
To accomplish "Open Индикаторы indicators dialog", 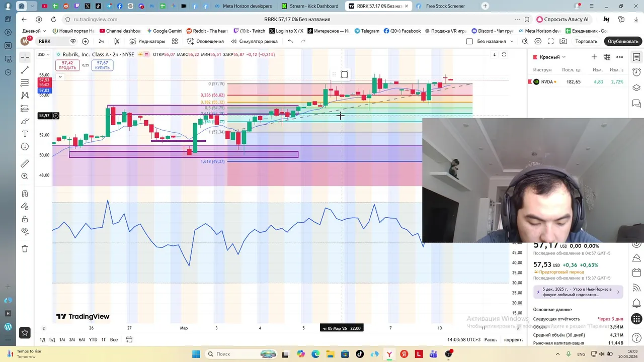I will pos(147,41).
